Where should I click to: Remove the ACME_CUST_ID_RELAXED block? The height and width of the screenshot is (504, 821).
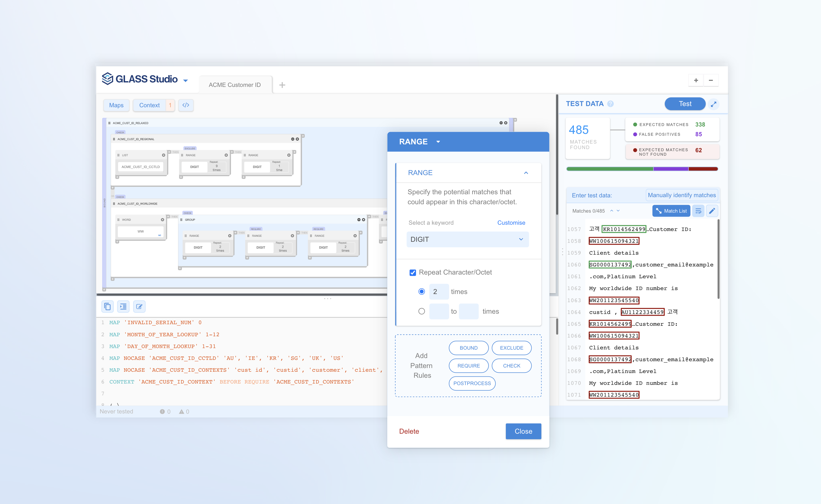[506, 123]
